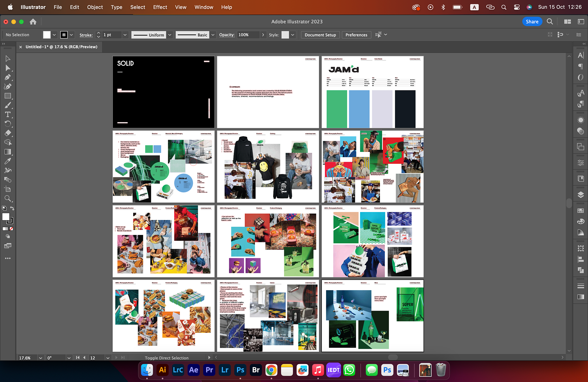
Task: Open the 17.6% zoom level dropdown
Action: [40, 358]
